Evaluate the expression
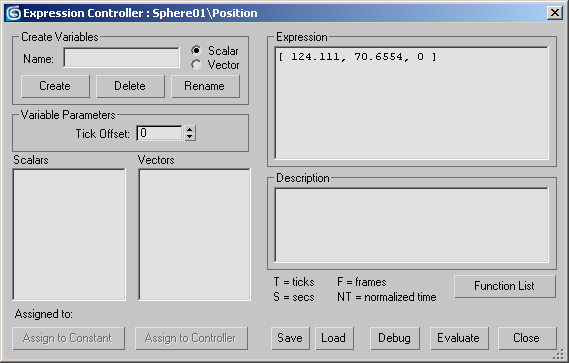Image resolution: width=569 pixels, height=363 pixels. [x=459, y=338]
